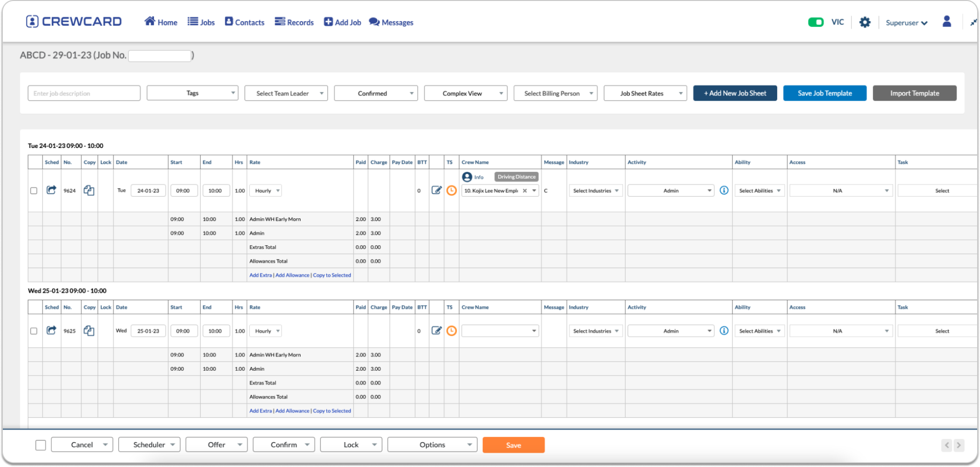Image resolution: width=980 pixels, height=467 pixels.
Task: Click the crew Info person icon
Action: [x=467, y=177]
